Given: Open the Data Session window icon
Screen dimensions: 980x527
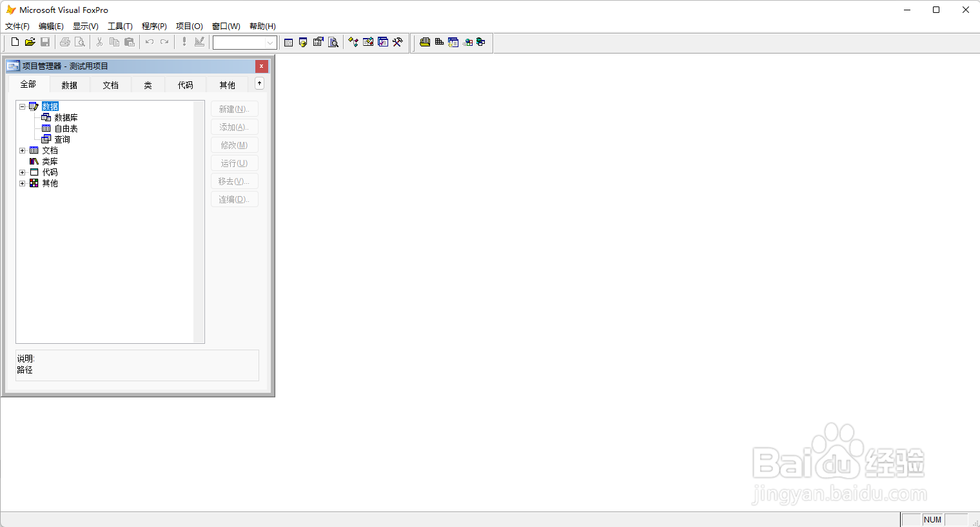Looking at the screenshot, I should click(x=303, y=42).
